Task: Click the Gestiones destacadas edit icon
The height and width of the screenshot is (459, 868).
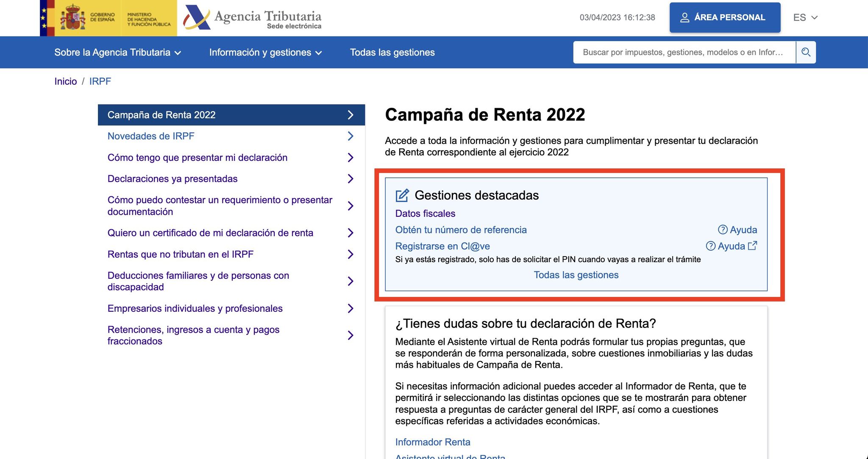Action: point(402,195)
